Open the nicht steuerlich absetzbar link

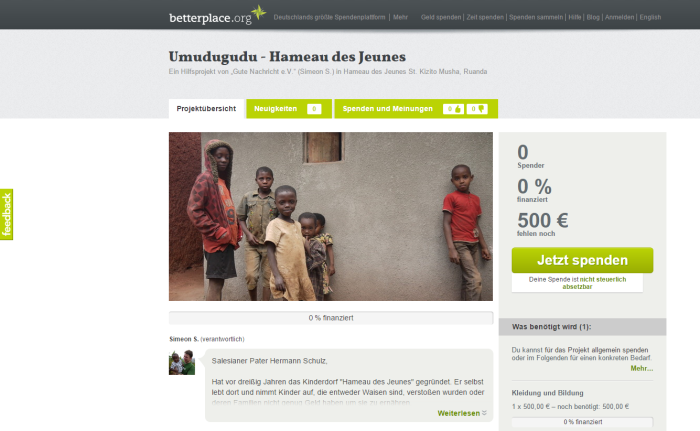click(594, 283)
